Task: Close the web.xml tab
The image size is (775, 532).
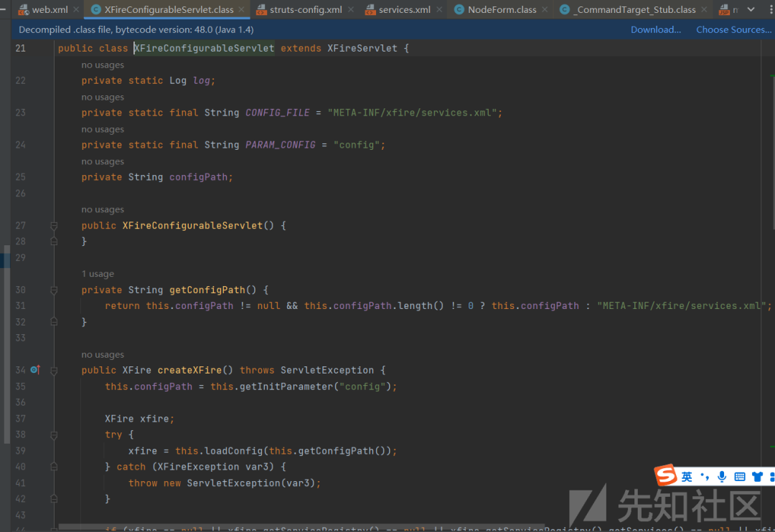Action: 75,9
